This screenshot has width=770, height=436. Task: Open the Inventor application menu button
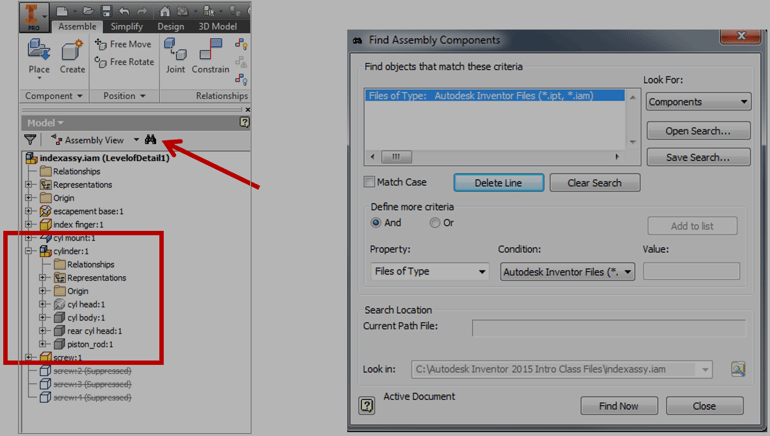coord(34,16)
